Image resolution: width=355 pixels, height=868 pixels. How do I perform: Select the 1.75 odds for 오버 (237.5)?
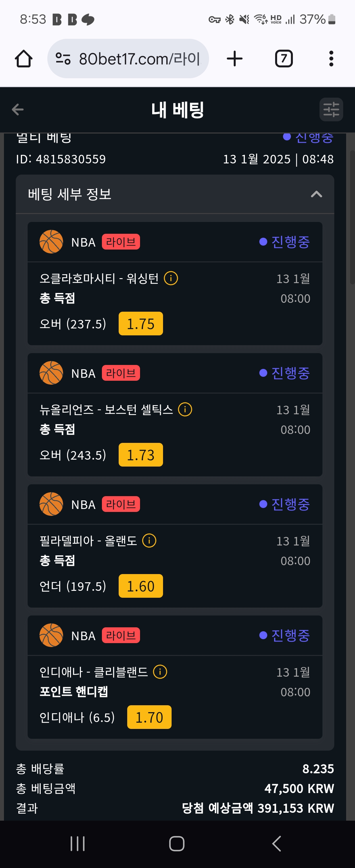click(x=140, y=324)
